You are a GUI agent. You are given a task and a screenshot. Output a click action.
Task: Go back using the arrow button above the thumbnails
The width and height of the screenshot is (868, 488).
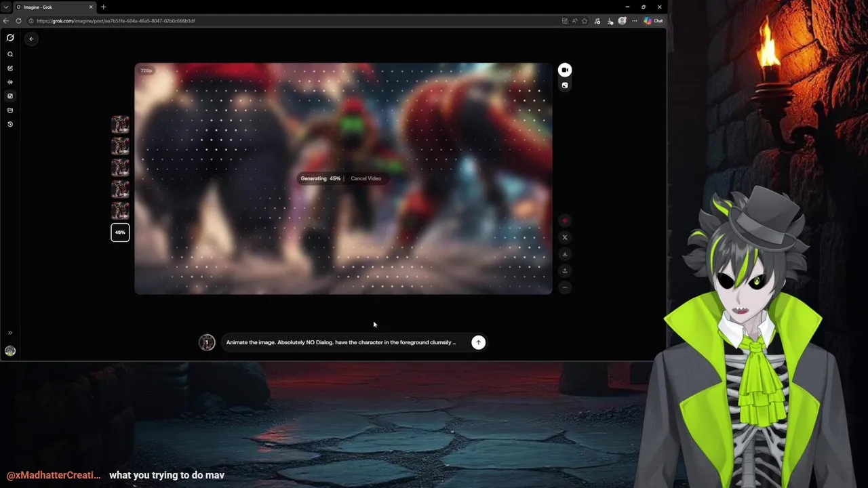31,39
